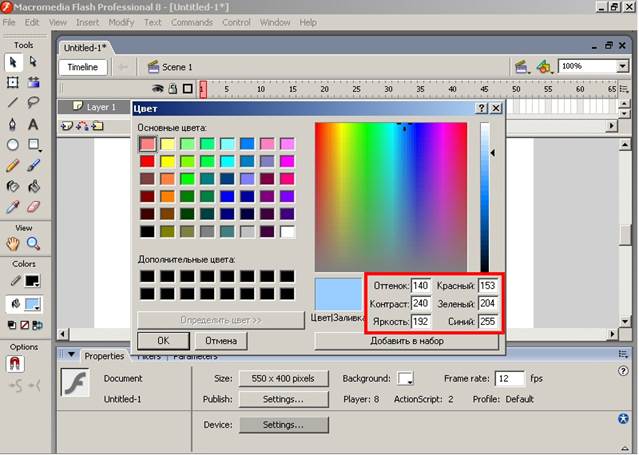The height and width of the screenshot is (455, 639).
Task: Click the Add Motion Guide icon
Action: [82, 126]
